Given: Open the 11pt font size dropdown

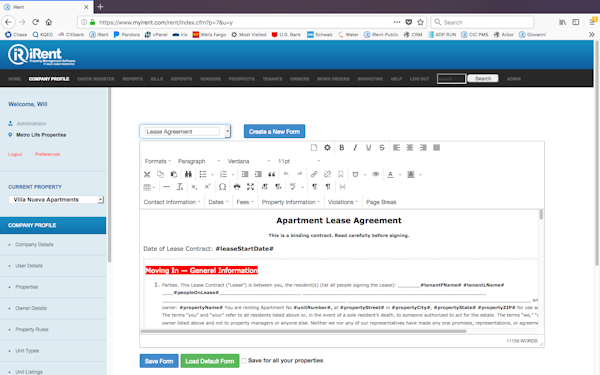Looking at the screenshot, I should tap(298, 161).
